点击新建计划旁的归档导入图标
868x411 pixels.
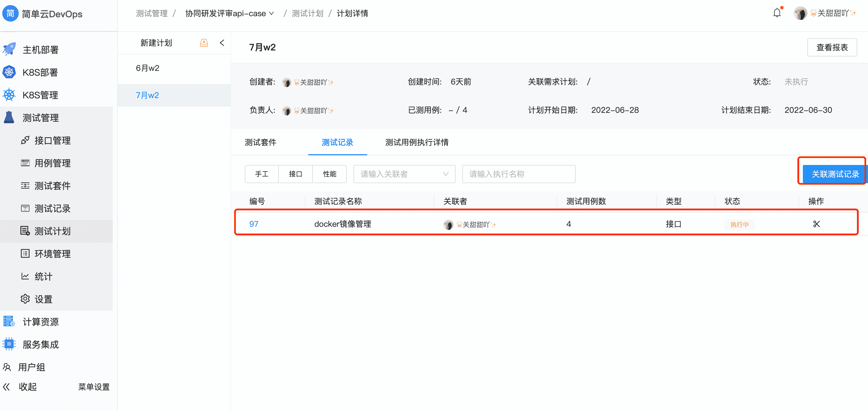[203, 43]
